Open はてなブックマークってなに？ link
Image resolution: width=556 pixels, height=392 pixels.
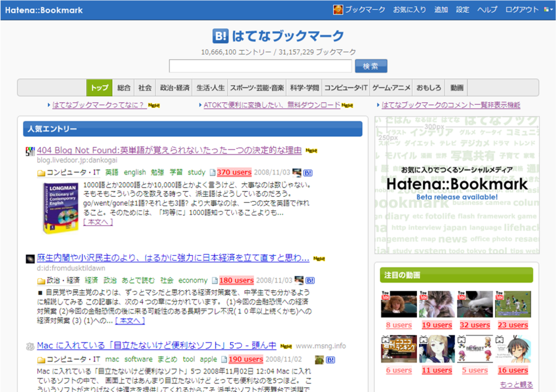pos(100,105)
